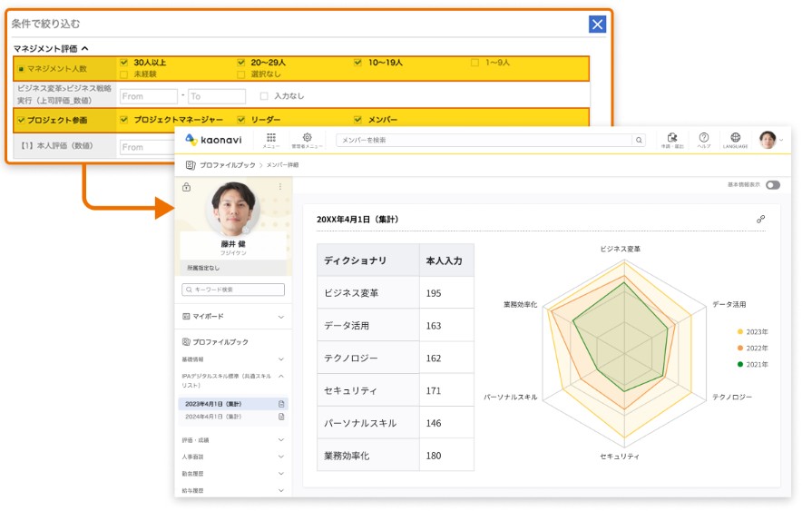The height and width of the screenshot is (511, 812).
Task: Click the セキュリティ value 171
Action: (434, 391)
